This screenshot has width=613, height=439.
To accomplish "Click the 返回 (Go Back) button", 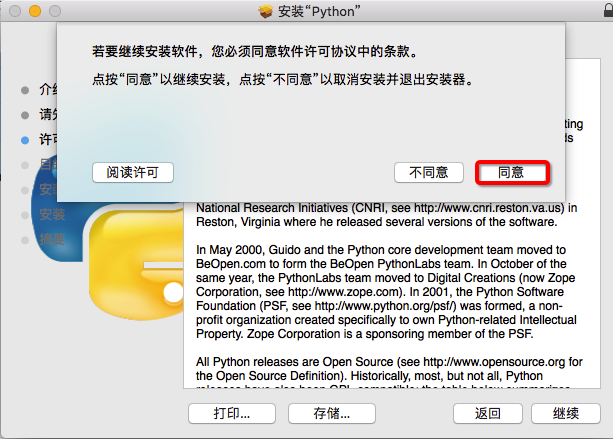I will 488,413.
